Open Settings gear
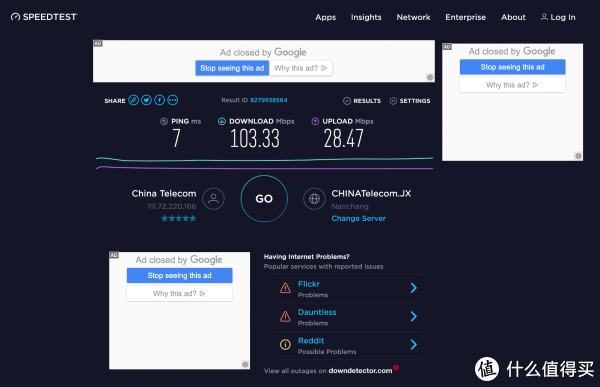The height and width of the screenshot is (387, 600). click(410, 101)
